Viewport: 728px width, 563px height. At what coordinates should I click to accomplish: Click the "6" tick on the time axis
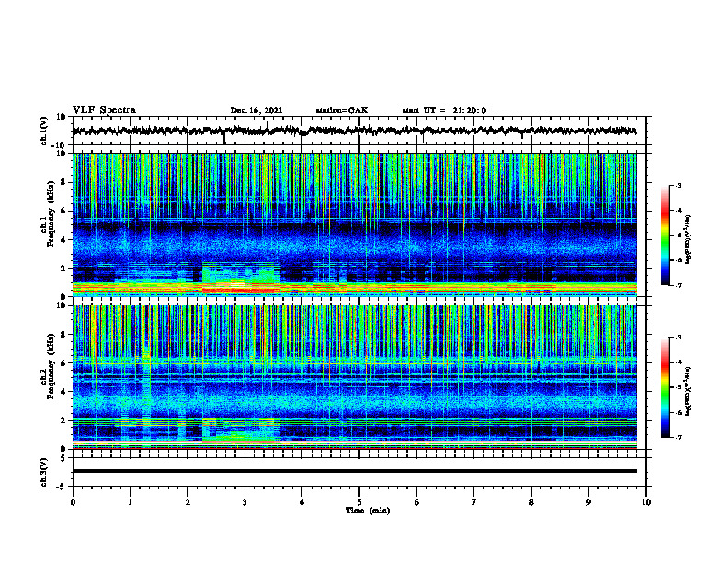click(x=417, y=502)
